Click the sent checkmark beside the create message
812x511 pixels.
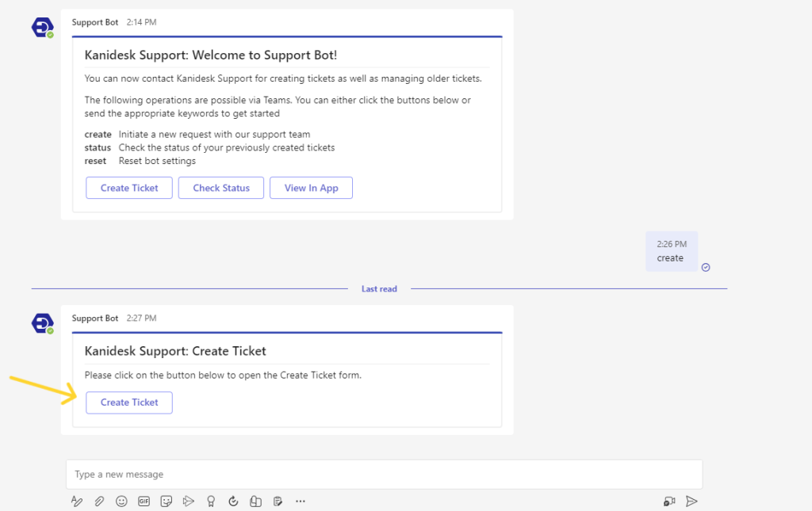click(x=705, y=268)
